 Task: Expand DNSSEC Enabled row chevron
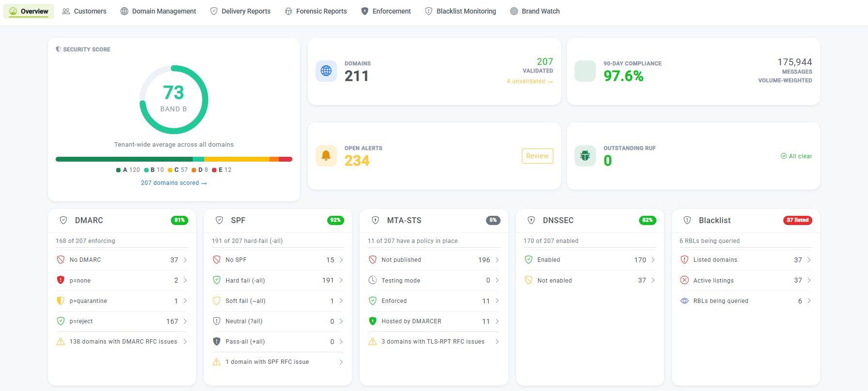point(653,260)
